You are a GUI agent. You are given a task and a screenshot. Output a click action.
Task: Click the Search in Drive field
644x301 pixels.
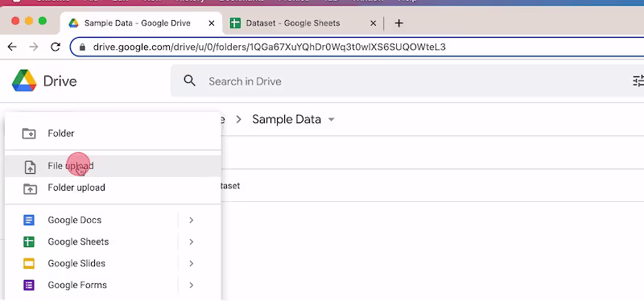[x=407, y=81]
